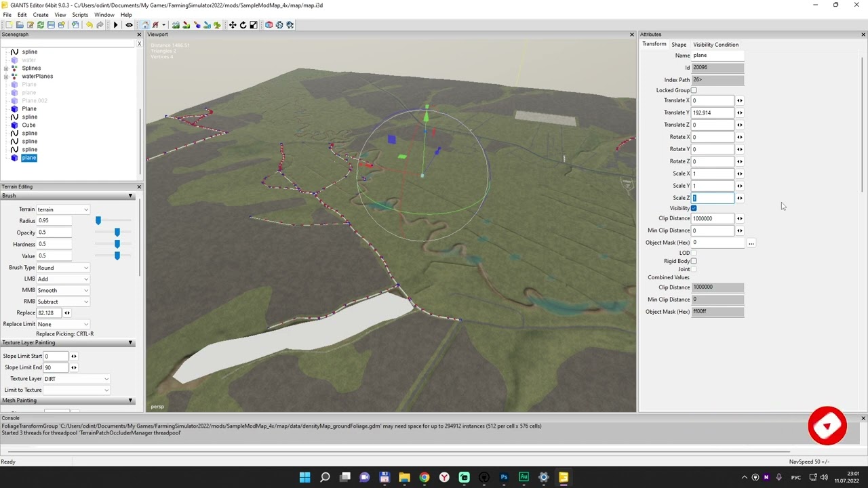Viewport: 868px width, 488px height.
Task: Toggle the Rigid Body checkbox
Action: 694,261
